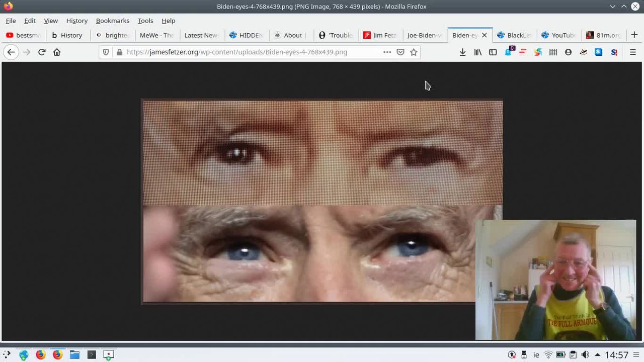
Task: Switch to the Jim Fetz tab
Action: 380,35
